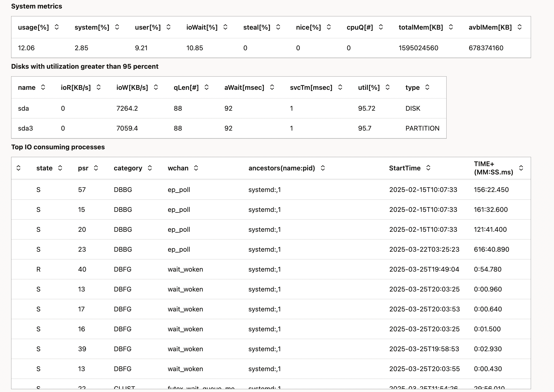This screenshot has height=392, width=554.
Task: Sort System metrics by usage[%] column
Action: point(56,27)
